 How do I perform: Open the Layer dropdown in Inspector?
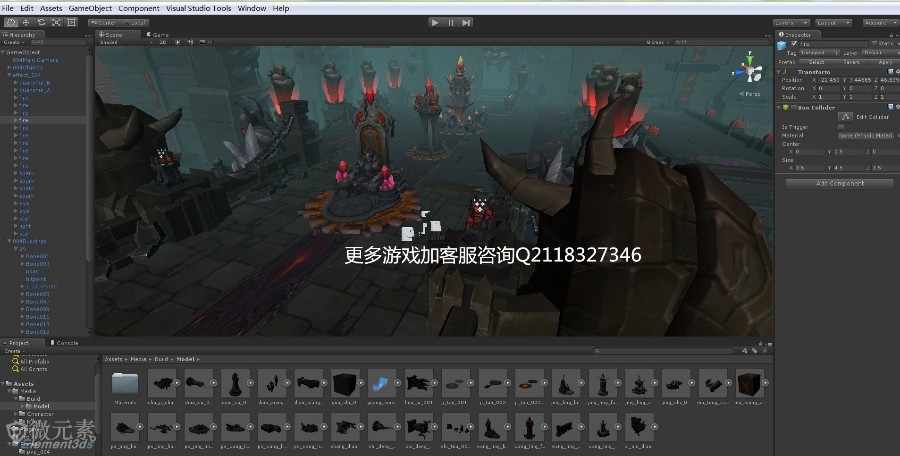click(880, 52)
